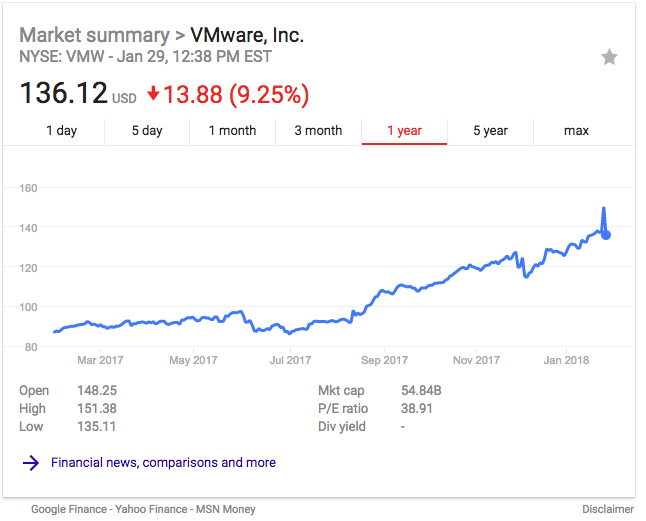Viewport: 646px width, 521px height.
Task: Click the VMware, Inc. title
Action: [x=247, y=35]
